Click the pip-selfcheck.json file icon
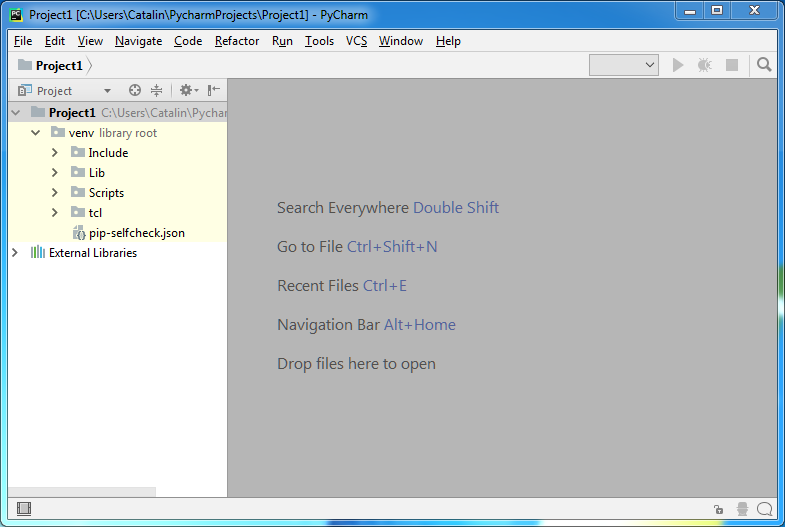Viewport: 785px width, 527px height. [x=79, y=233]
